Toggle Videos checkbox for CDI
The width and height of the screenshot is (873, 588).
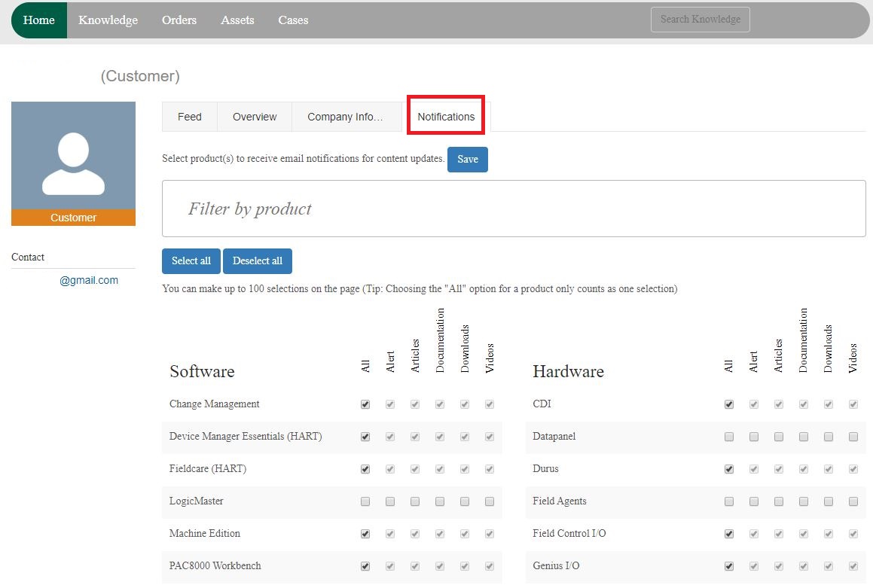coord(853,404)
